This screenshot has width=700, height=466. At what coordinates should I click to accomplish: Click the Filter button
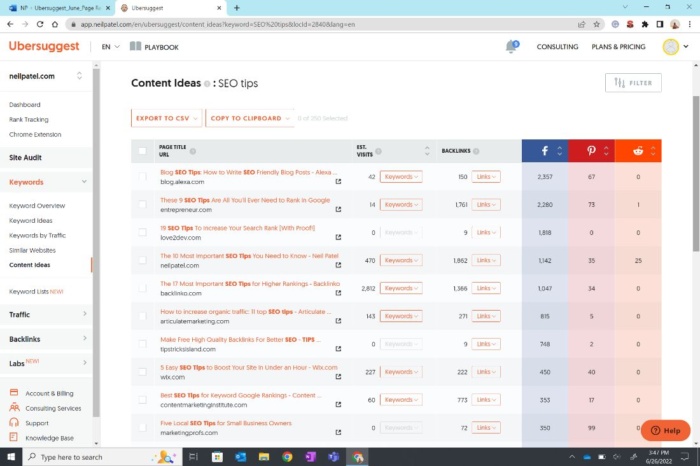point(633,83)
